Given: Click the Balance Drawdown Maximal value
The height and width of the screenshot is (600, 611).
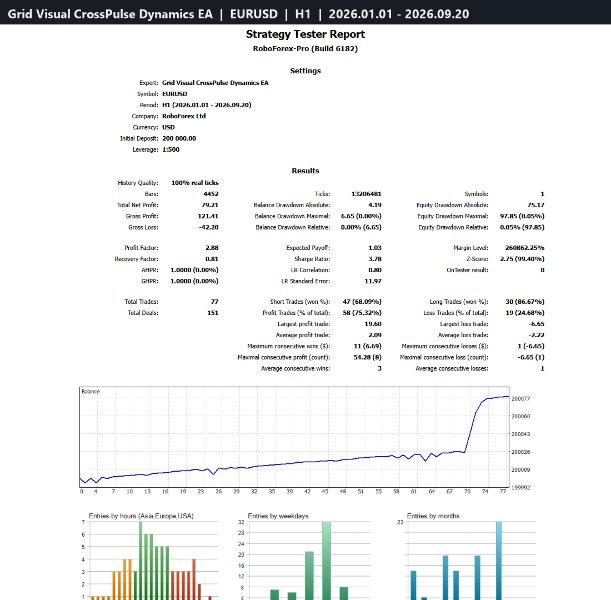Looking at the screenshot, I should click(x=361, y=216).
